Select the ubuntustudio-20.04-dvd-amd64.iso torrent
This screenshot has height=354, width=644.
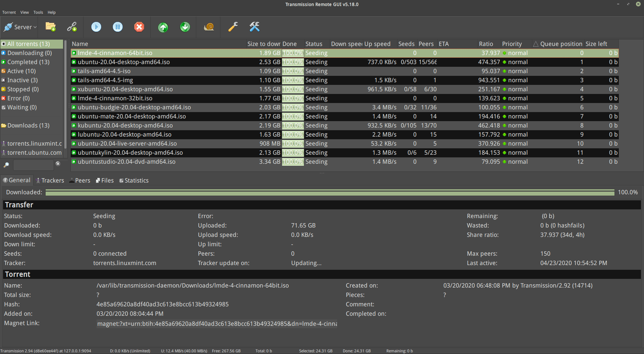coord(126,162)
